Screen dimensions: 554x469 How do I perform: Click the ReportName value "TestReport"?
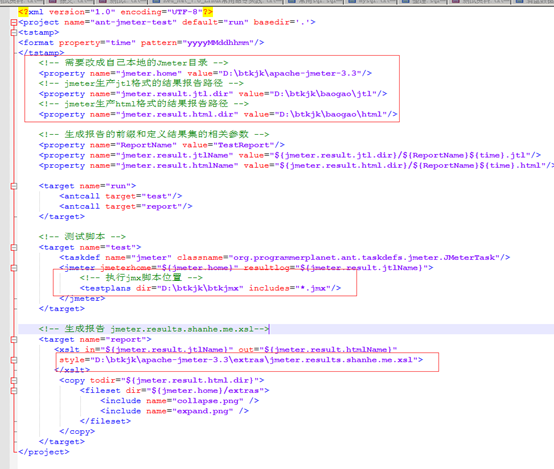[243, 145]
